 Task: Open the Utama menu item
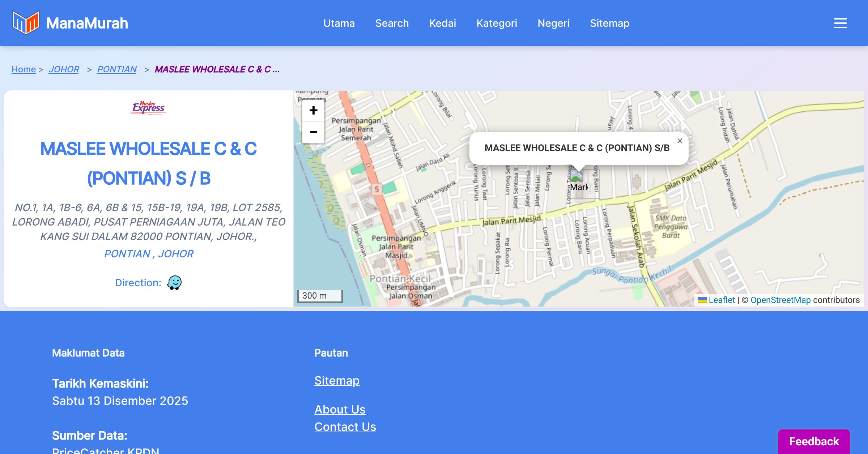[x=339, y=23]
